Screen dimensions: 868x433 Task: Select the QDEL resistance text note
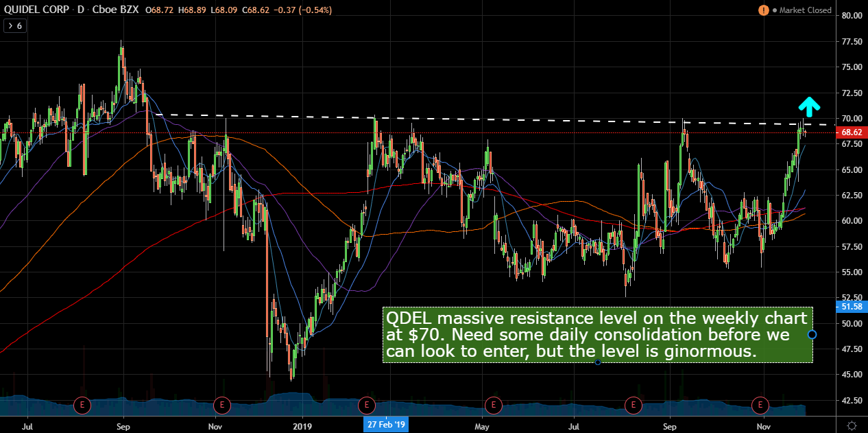pyautogui.click(x=597, y=335)
